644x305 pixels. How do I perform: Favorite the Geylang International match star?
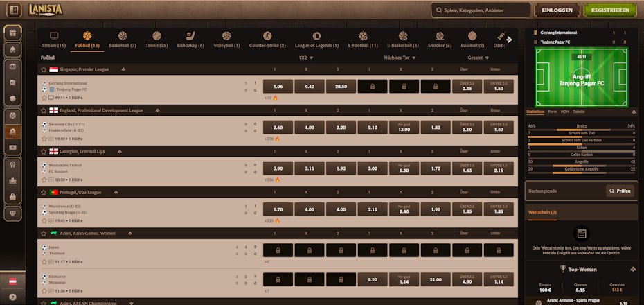pyautogui.click(x=44, y=98)
